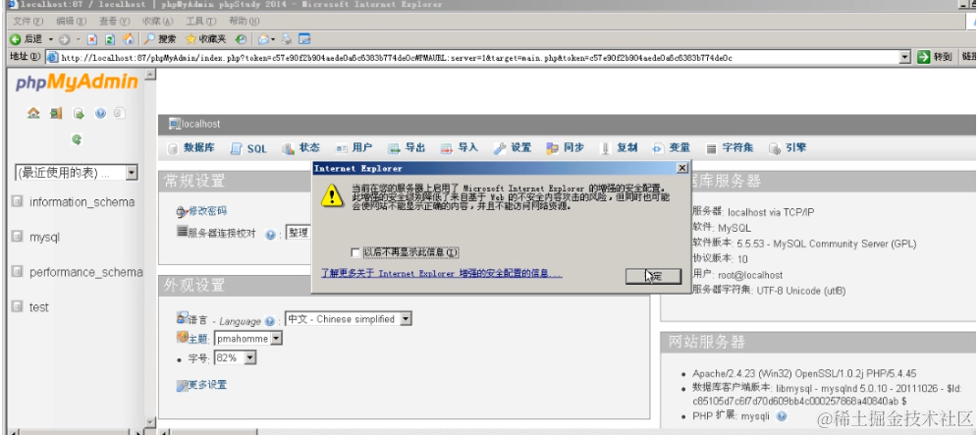Click the phpMyAdmin logo
980x435 pixels.
coord(77,82)
